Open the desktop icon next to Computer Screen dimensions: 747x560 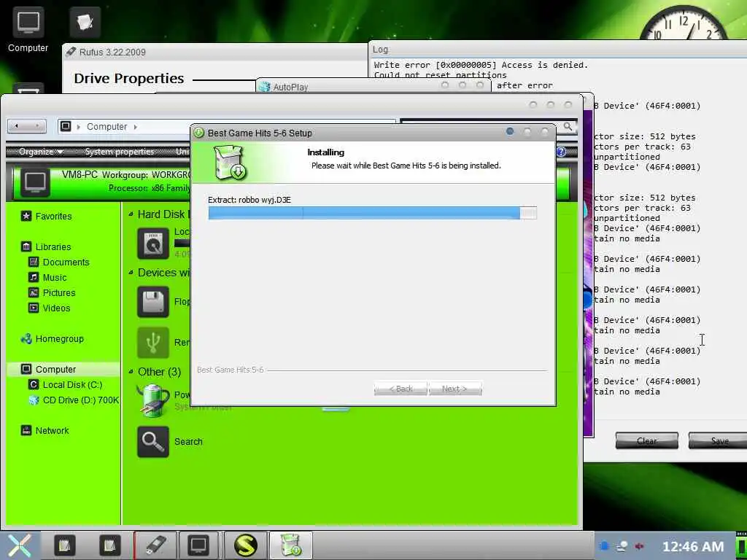click(85, 22)
